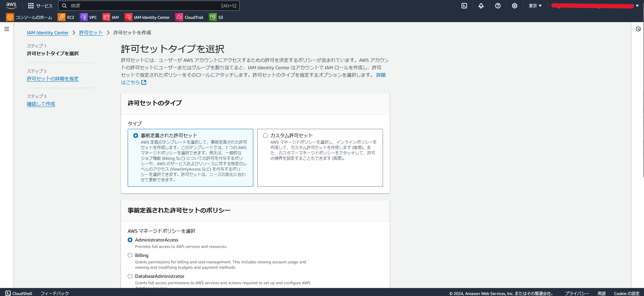This screenshot has height=296, width=644.
Task: Select 事前定義された許可セット radio option
Action: coord(136,136)
